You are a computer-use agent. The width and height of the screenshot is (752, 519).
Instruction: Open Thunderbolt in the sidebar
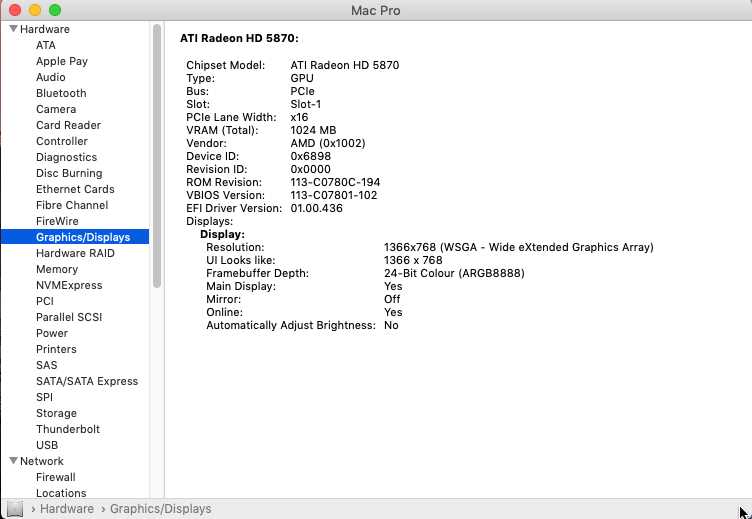68,429
